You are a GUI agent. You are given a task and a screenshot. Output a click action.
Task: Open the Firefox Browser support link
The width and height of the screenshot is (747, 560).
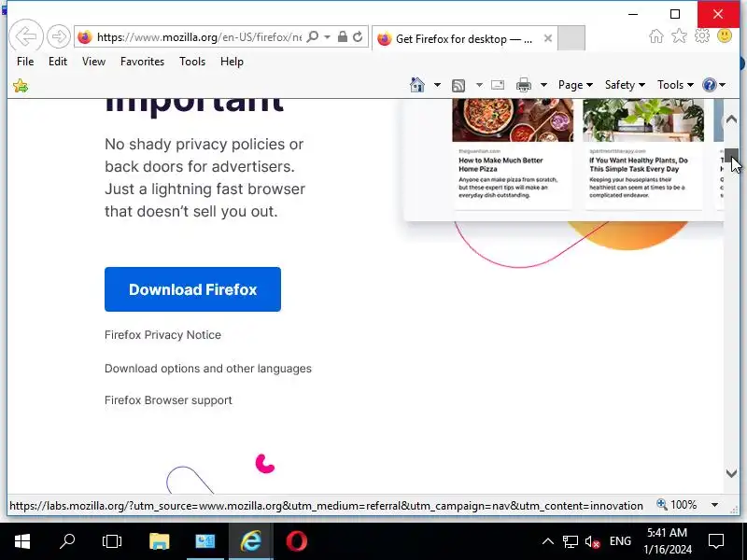pos(168,400)
